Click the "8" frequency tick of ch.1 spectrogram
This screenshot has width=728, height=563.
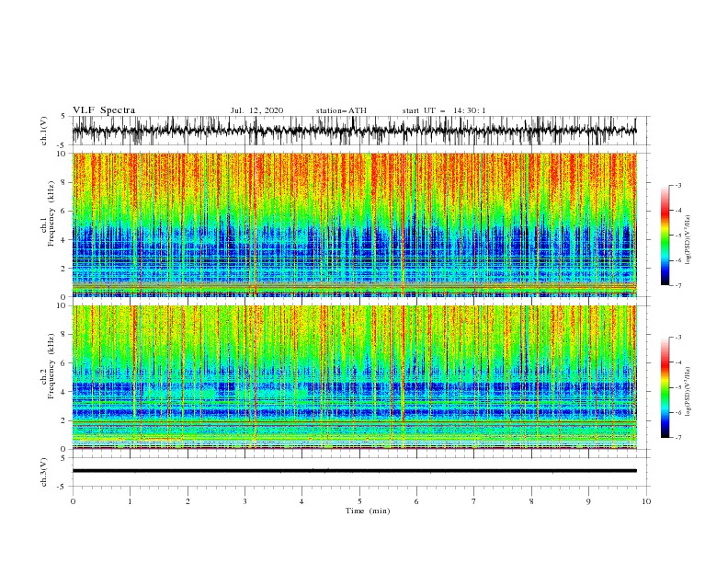point(64,182)
